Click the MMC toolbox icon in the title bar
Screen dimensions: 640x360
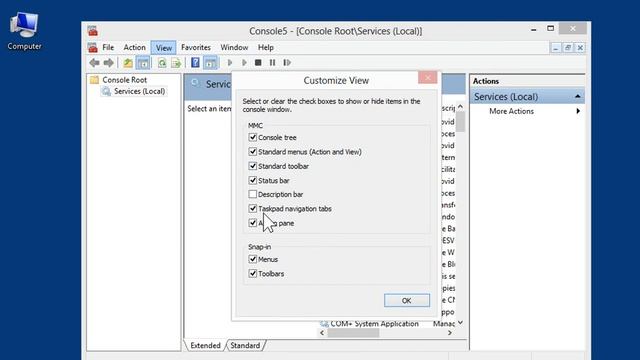tap(93, 31)
